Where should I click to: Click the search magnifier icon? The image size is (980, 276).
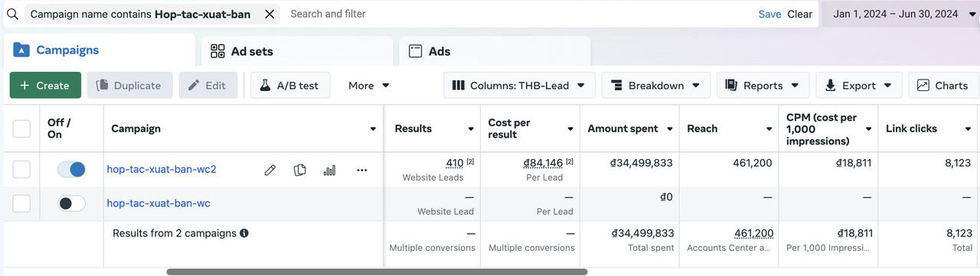pyautogui.click(x=12, y=14)
